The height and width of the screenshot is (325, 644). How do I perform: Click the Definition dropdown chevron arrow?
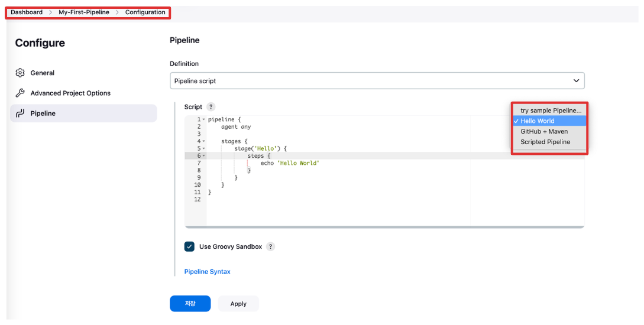pos(576,81)
